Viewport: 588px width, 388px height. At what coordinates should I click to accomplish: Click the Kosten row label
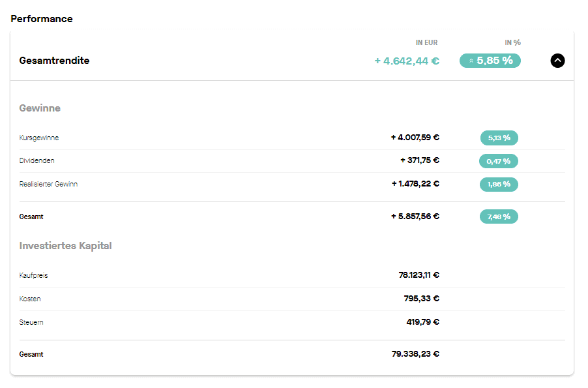pyautogui.click(x=30, y=299)
